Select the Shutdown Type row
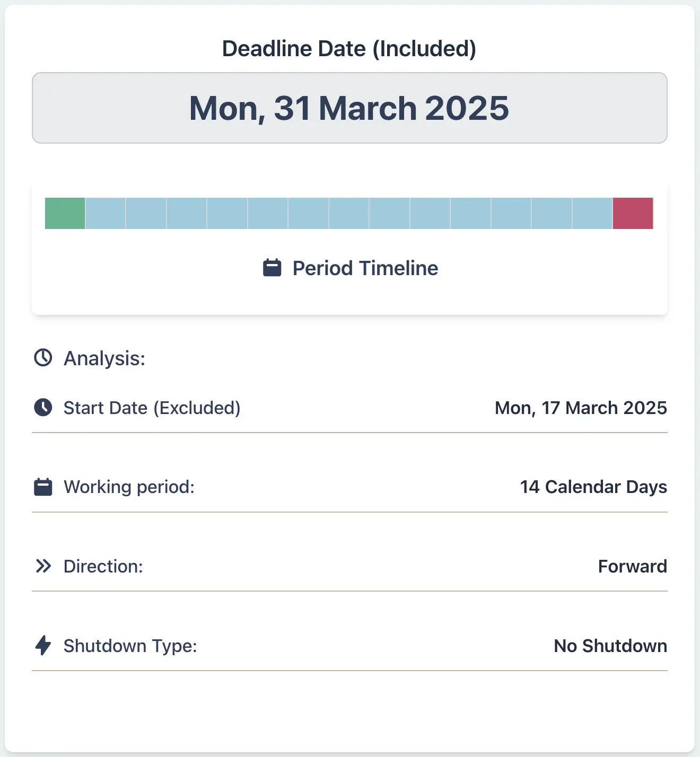700x757 pixels. click(130, 646)
